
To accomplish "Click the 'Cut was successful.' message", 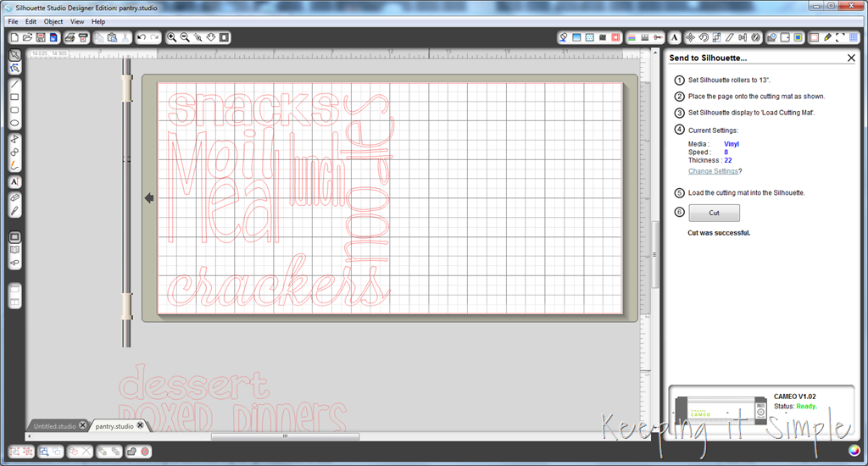I will [719, 233].
